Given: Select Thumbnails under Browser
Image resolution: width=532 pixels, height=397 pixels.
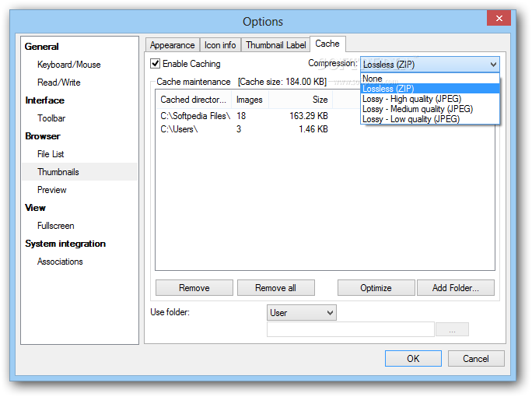Looking at the screenshot, I should (x=79, y=172).
